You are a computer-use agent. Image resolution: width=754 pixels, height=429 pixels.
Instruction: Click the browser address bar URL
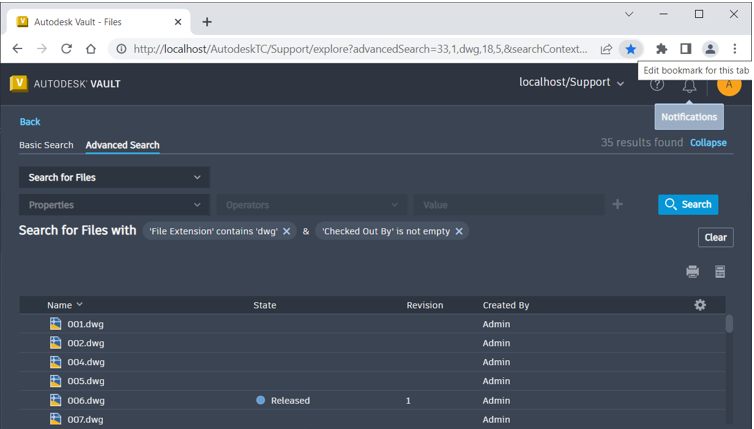tap(360, 49)
